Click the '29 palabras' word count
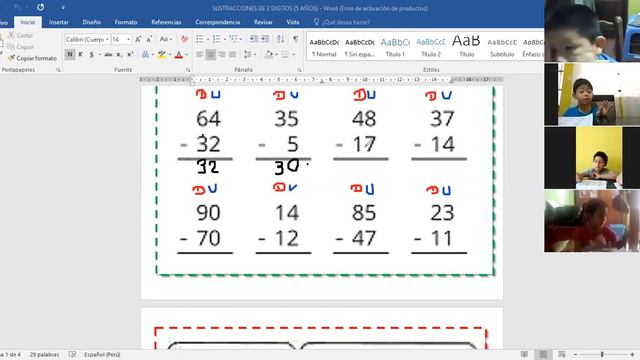Image resolution: width=640 pixels, height=360 pixels. (44, 355)
